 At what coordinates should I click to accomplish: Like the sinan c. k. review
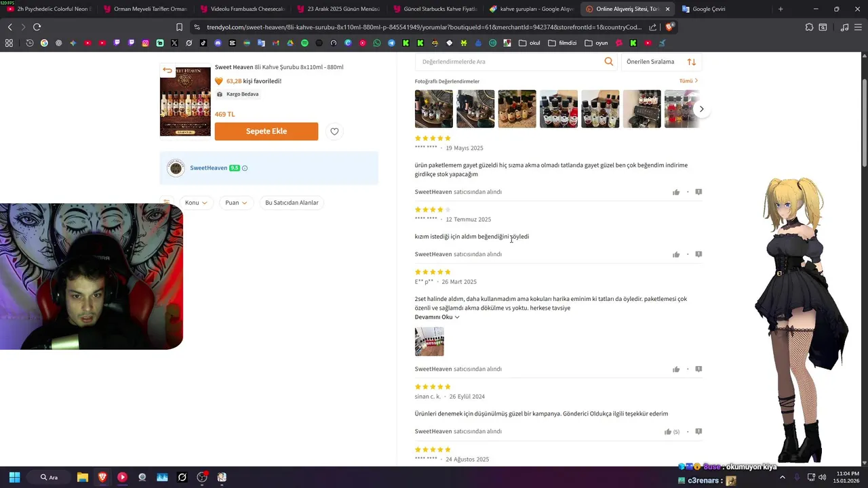click(x=668, y=432)
